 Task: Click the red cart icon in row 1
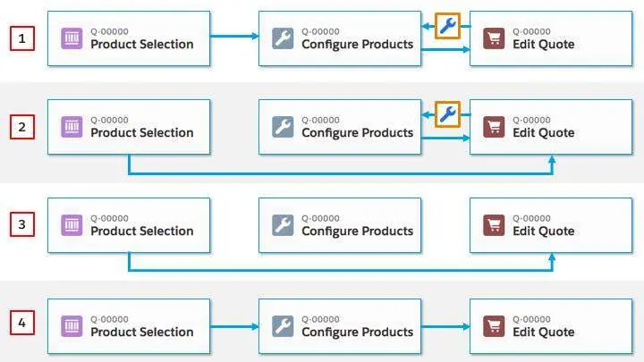(x=494, y=38)
